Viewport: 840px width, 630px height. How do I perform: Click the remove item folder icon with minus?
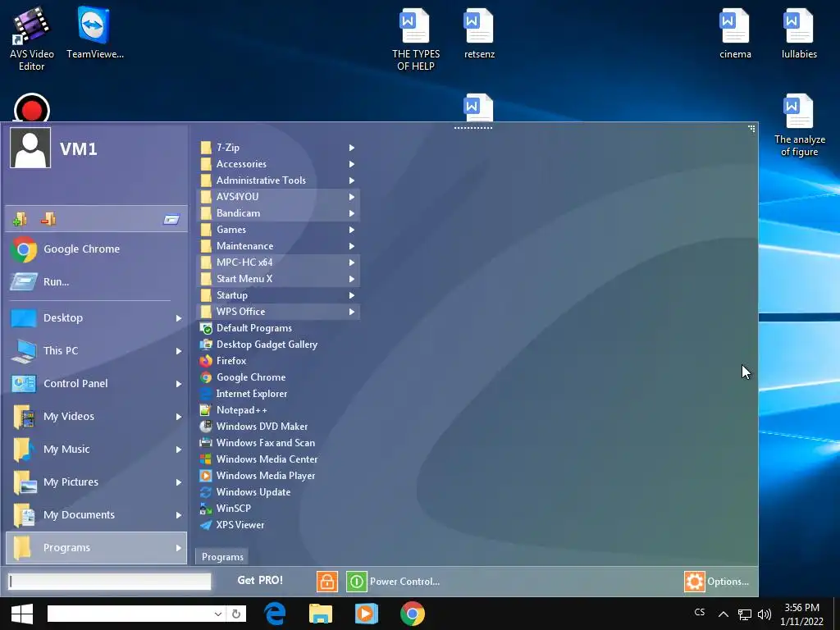pyautogui.click(x=48, y=218)
